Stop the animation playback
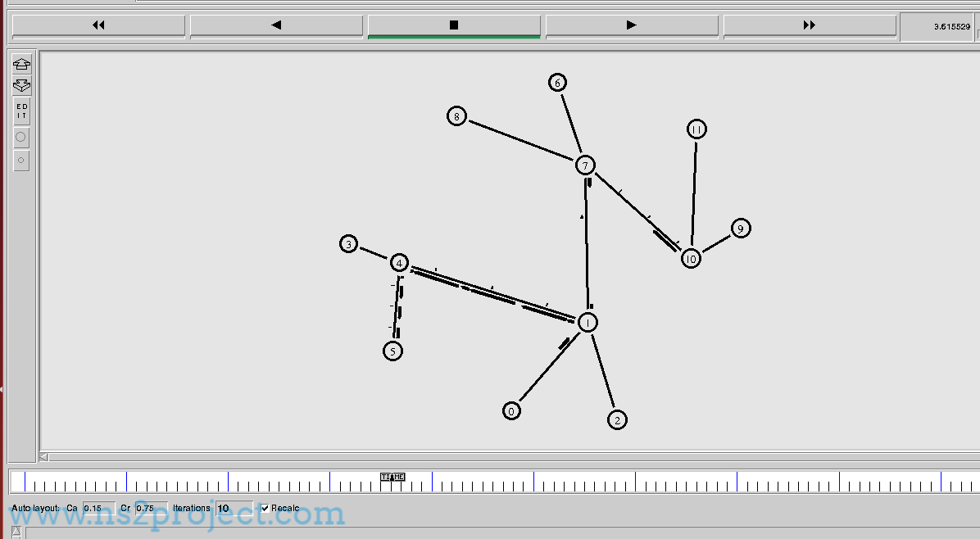 pyautogui.click(x=454, y=25)
